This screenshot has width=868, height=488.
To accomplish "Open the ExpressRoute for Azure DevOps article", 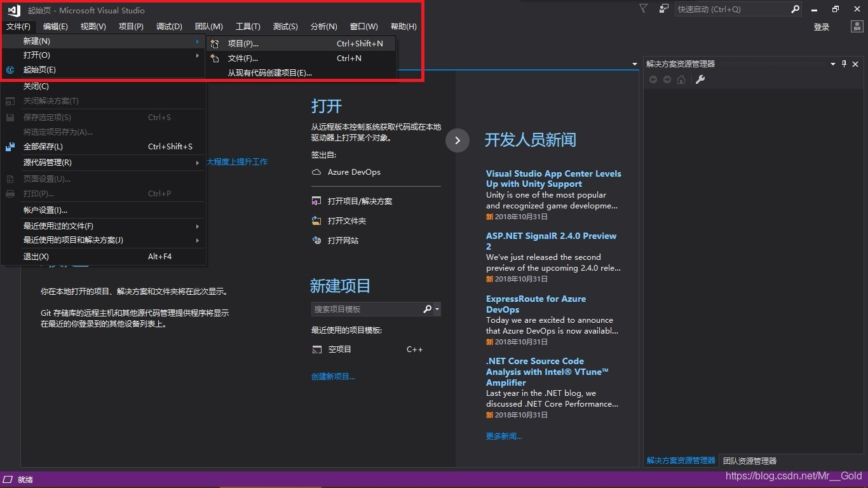I will 536,304.
